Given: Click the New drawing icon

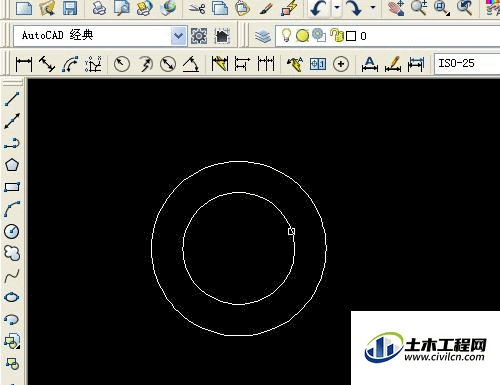Looking at the screenshot, I should coord(24,7).
